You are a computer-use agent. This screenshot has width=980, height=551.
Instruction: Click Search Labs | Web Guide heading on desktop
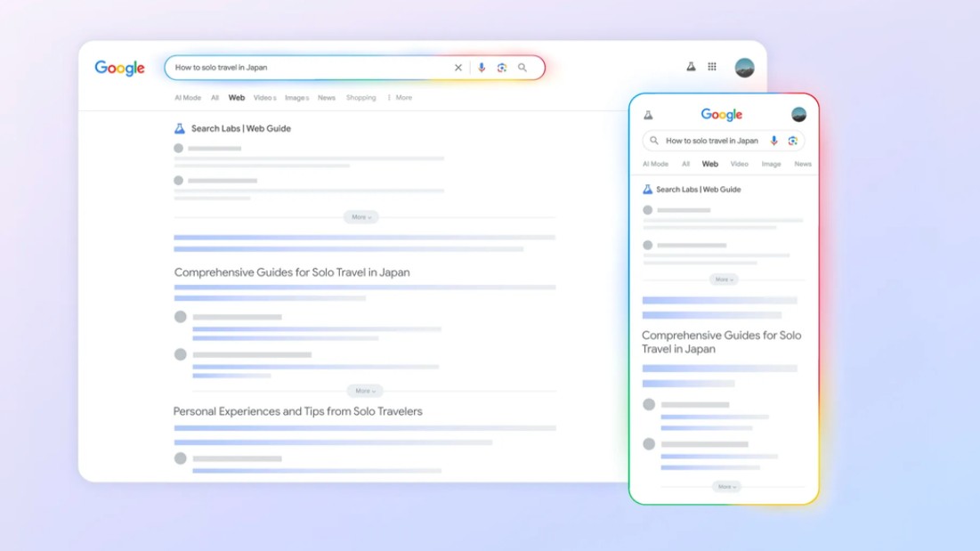pyautogui.click(x=240, y=129)
